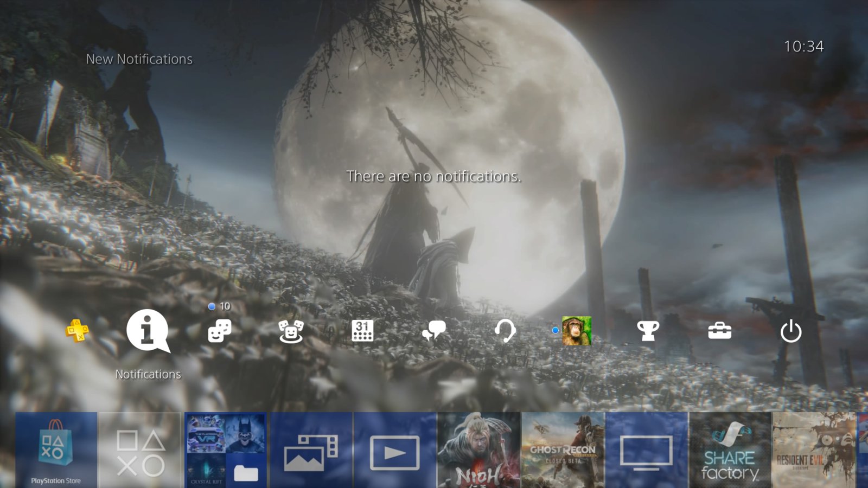Open the Messages chat bubbles icon

(x=434, y=331)
